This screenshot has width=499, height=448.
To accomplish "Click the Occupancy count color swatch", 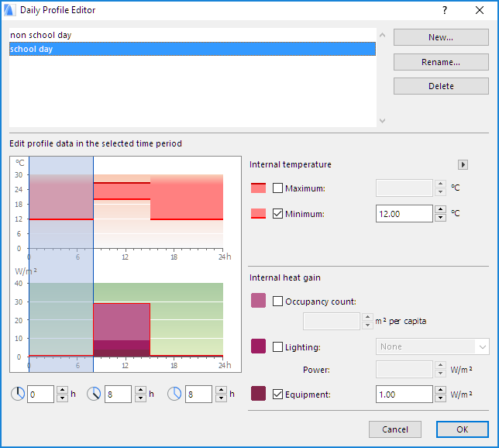I will point(258,301).
